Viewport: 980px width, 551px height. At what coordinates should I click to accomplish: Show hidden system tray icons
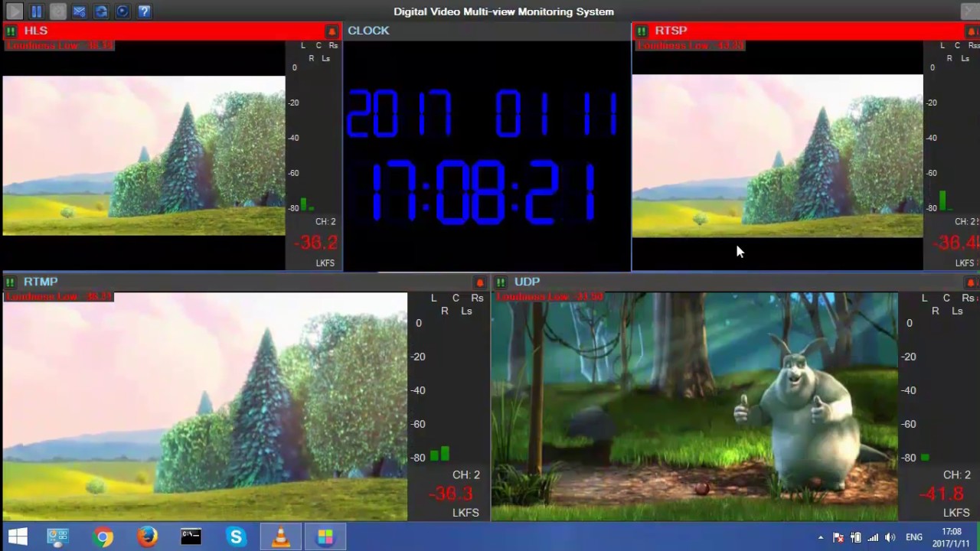coord(821,537)
